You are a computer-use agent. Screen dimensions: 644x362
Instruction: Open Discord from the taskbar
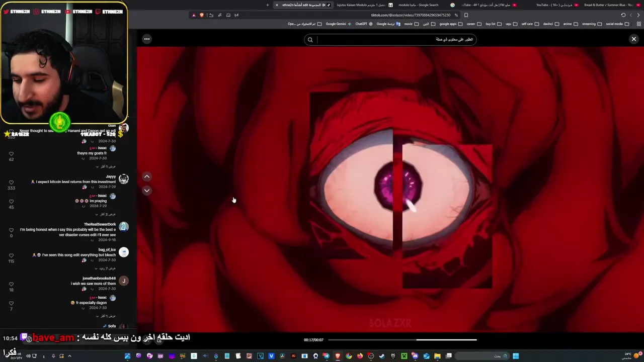[x=415, y=356]
